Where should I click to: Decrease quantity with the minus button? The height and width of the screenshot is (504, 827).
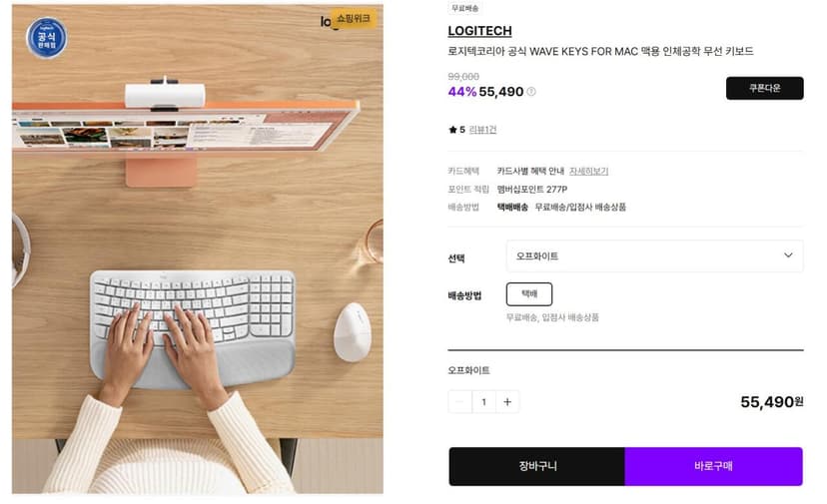click(459, 402)
